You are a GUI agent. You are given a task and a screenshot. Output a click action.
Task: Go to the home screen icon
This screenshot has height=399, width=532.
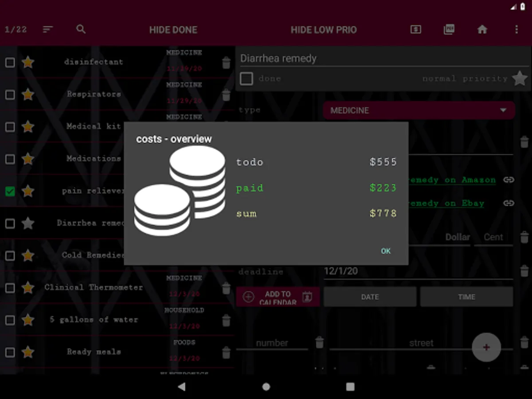(482, 29)
